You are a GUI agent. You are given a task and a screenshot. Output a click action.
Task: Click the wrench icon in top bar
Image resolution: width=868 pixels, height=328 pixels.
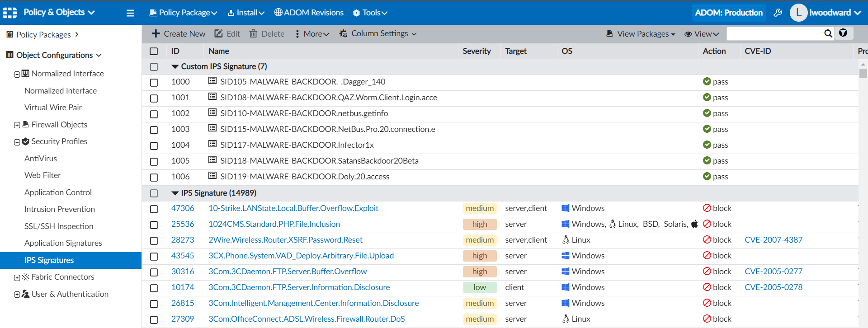(x=778, y=13)
